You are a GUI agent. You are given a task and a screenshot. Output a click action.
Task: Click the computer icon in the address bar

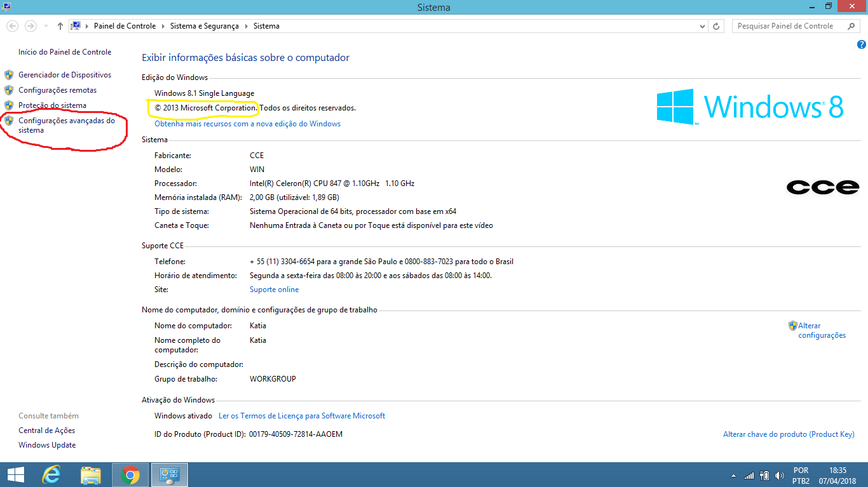76,26
